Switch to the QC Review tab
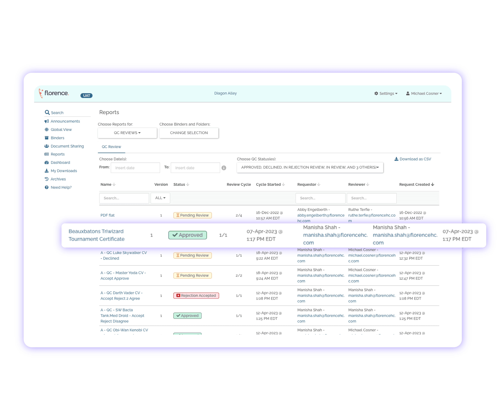This screenshot has width=504, height=420. (111, 147)
